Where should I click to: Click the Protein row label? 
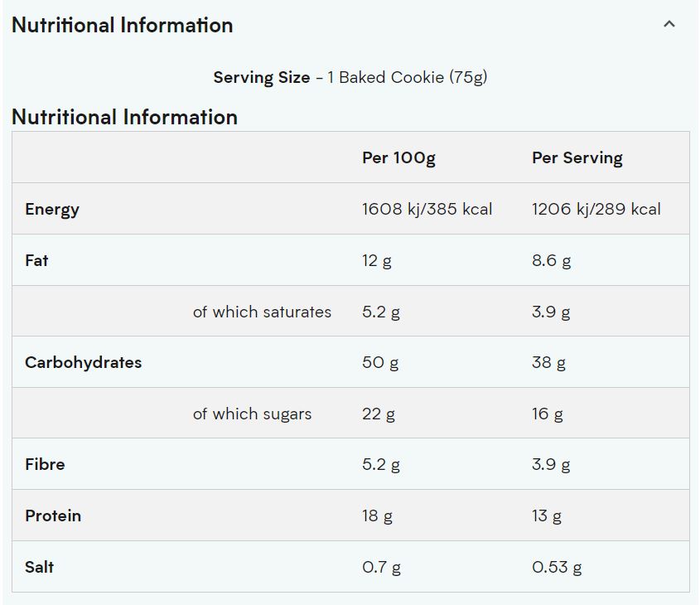pyautogui.click(x=53, y=515)
